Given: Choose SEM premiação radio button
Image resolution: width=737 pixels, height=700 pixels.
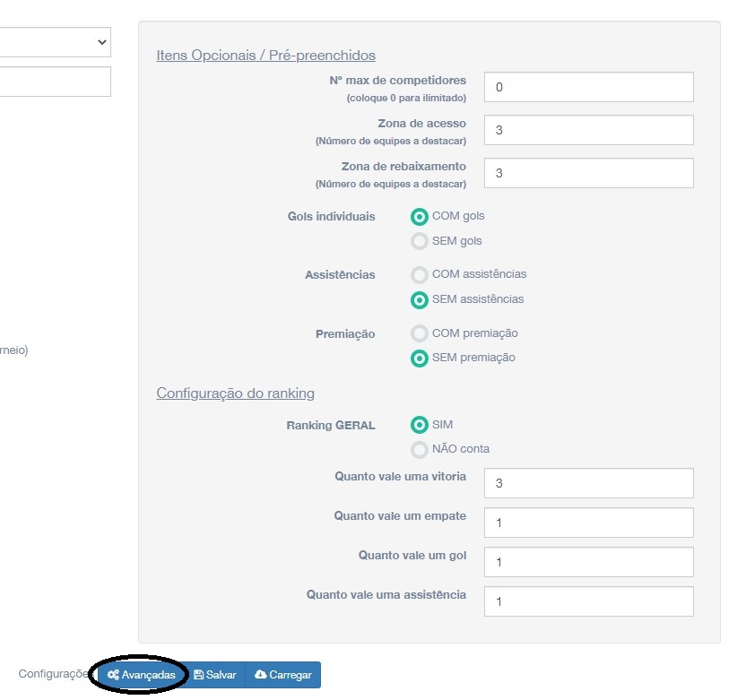Looking at the screenshot, I should coord(419,359).
